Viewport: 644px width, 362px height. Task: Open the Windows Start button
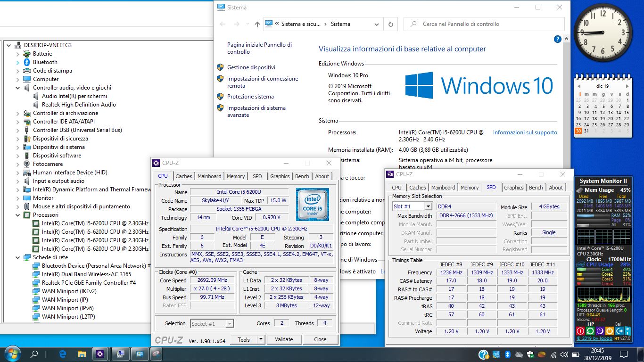pos(12,354)
